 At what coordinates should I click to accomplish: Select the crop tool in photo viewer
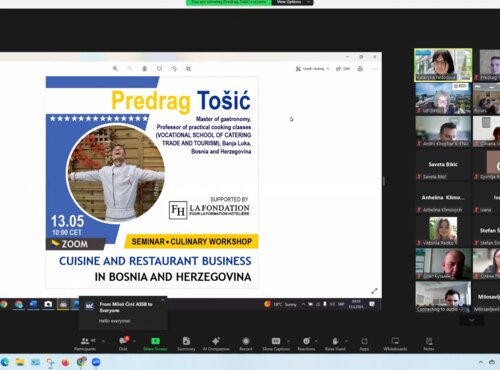coord(188,69)
